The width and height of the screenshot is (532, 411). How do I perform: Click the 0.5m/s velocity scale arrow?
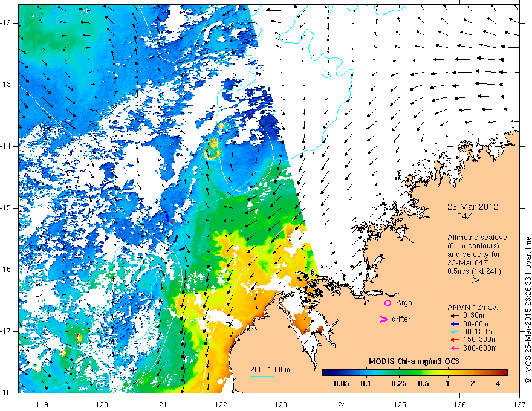click(467, 280)
